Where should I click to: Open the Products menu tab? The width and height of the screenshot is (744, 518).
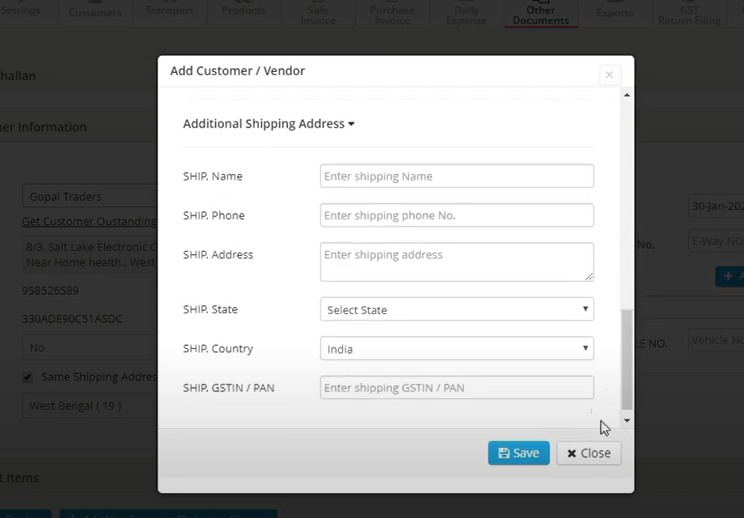point(243,10)
